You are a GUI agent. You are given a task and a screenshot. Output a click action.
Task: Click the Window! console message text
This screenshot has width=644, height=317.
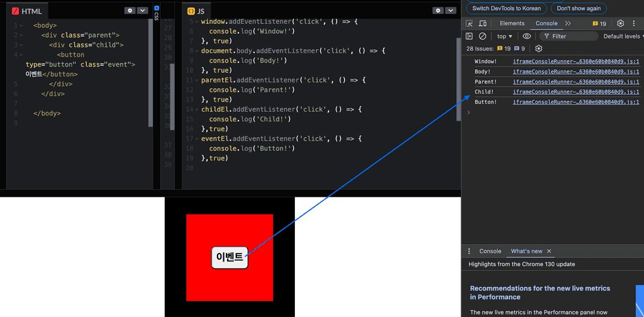tap(486, 62)
